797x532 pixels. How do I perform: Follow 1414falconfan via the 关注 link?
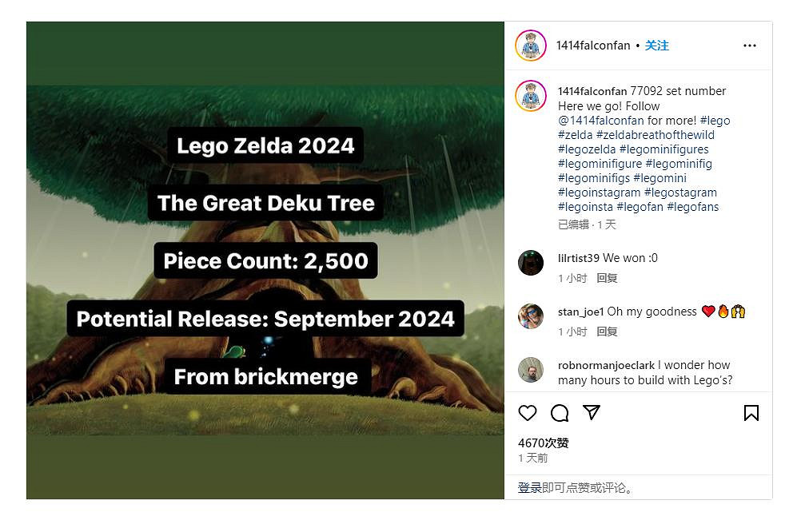(656, 46)
